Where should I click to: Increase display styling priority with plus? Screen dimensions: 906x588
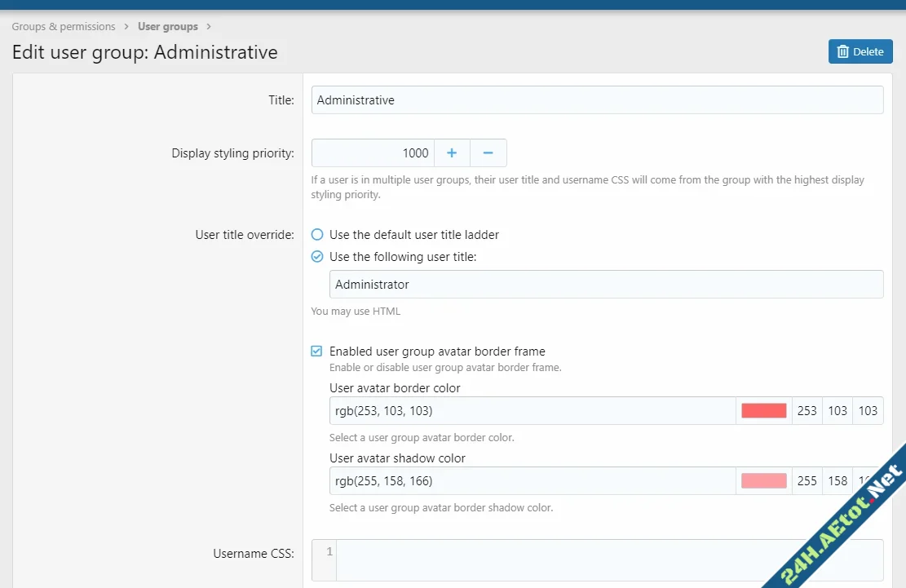tap(452, 153)
